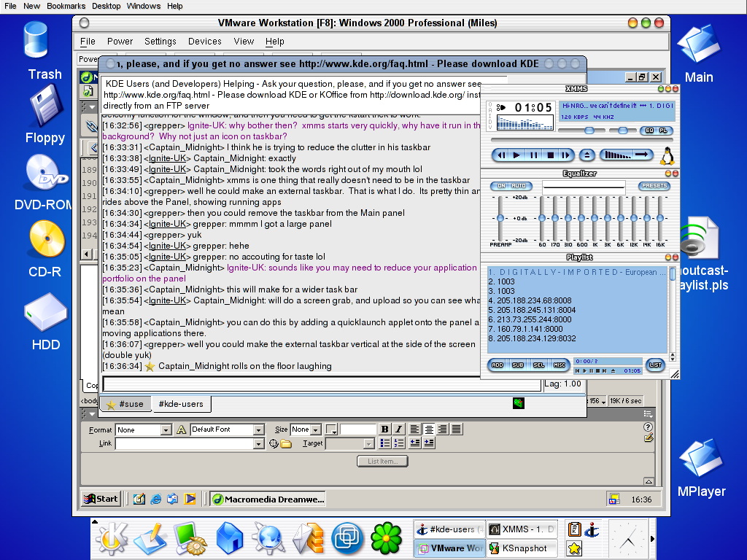The image size is (747, 560).
Task: Click the XMMS eject button
Action: click(587, 155)
